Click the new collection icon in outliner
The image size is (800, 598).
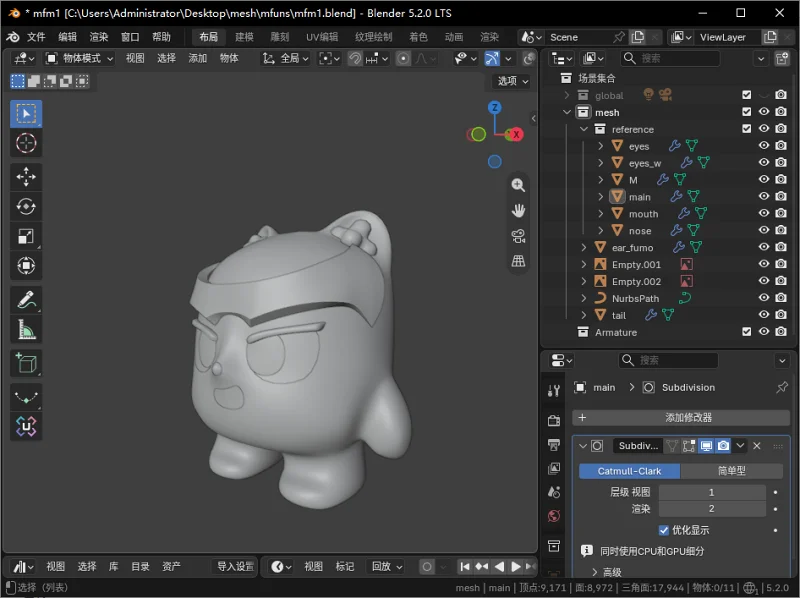[x=782, y=59]
